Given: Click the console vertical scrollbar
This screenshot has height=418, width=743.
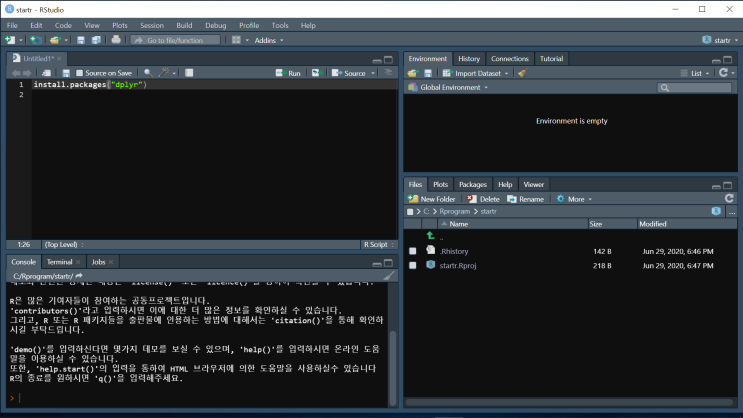Looking at the screenshot, I should point(393,367).
